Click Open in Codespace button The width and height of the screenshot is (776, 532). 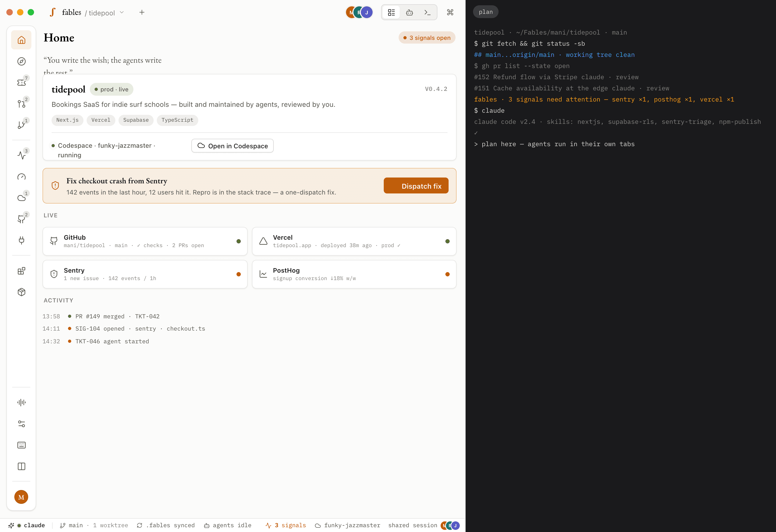click(x=232, y=146)
